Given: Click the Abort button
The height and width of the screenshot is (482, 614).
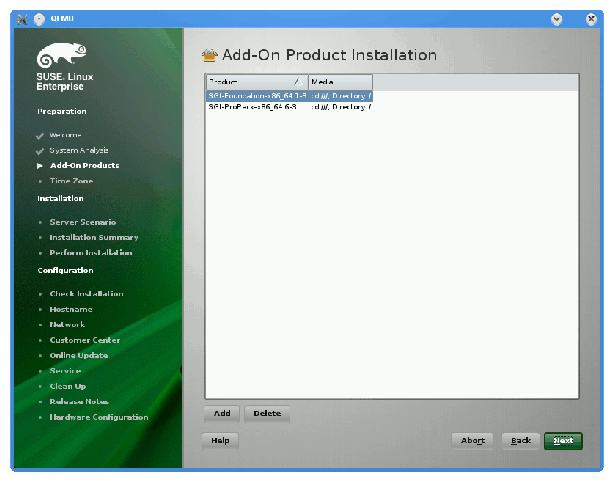Looking at the screenshot, I should [473, 441].
